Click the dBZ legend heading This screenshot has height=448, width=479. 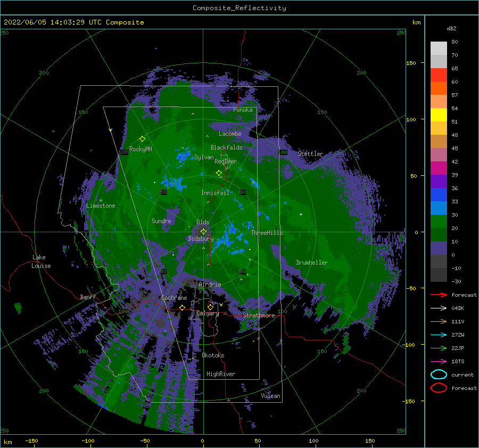[x=451, y=28]
